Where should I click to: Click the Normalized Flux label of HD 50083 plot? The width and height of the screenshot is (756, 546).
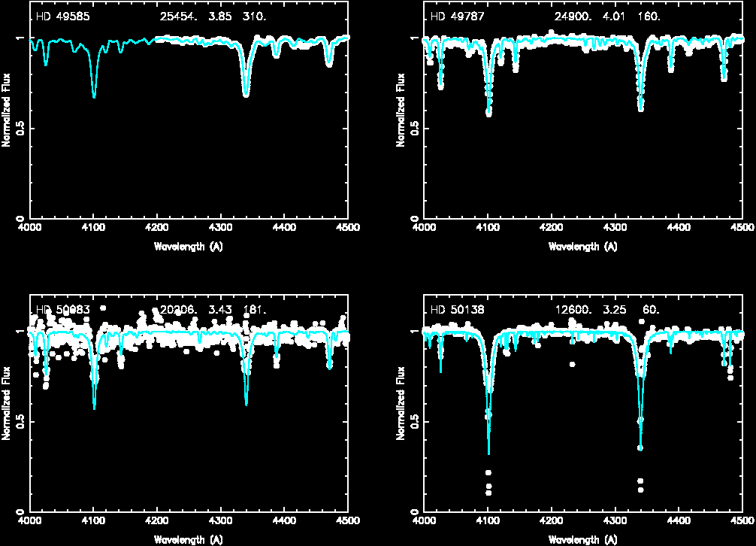(x=7, y=402)
